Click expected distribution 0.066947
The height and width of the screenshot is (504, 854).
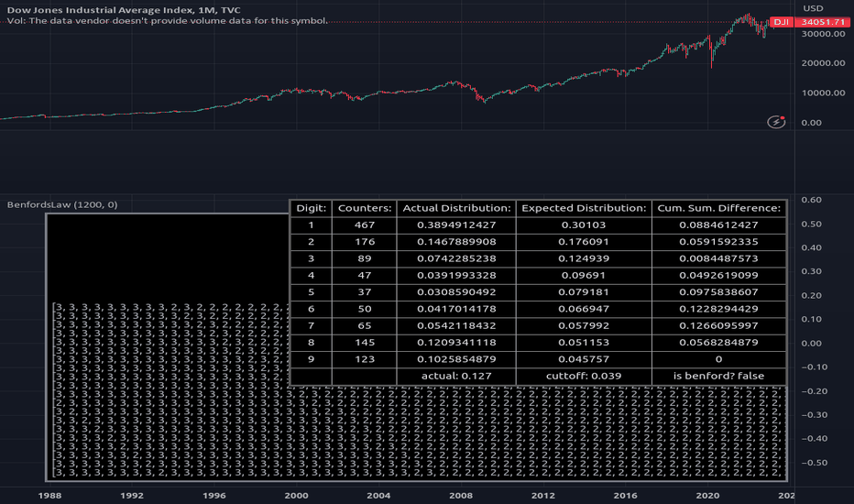tap(584, 309)
